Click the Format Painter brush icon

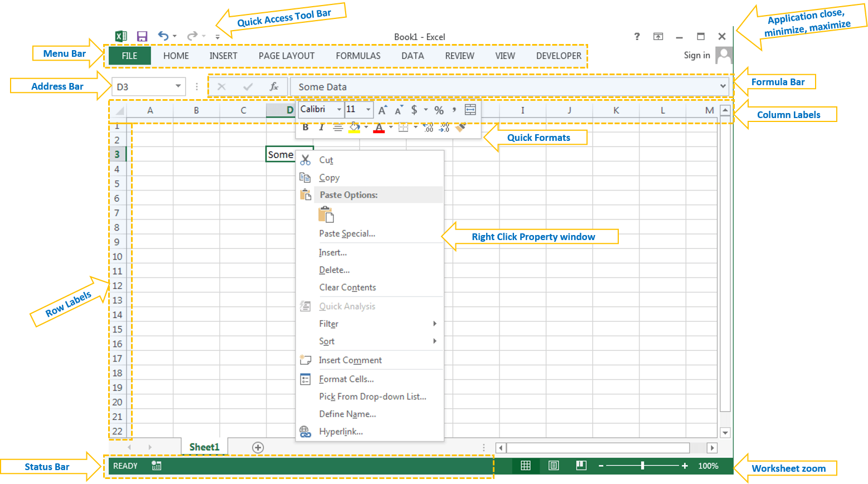point(460,127)
